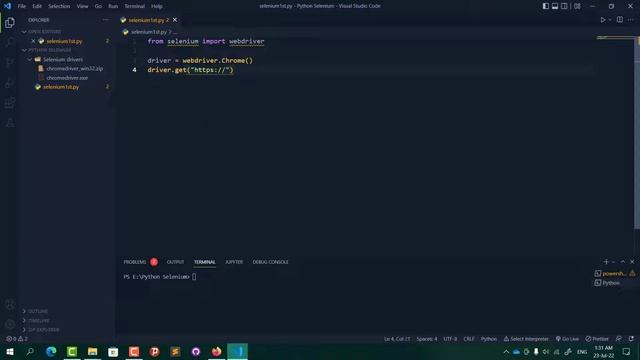This screenshot has height=360, width=640.
Task: Toggle the bottom panel layout icon
Action: coord(555,6)
